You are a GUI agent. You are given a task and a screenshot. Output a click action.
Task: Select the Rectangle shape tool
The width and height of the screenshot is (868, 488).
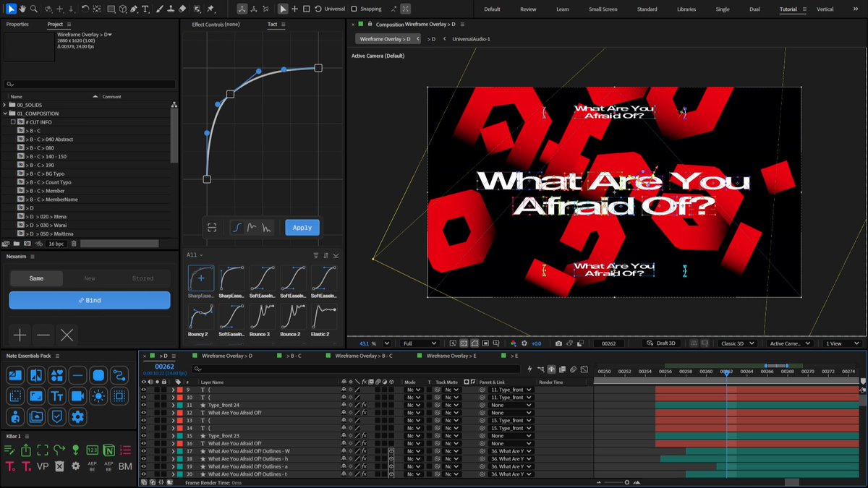coord(111,9)
